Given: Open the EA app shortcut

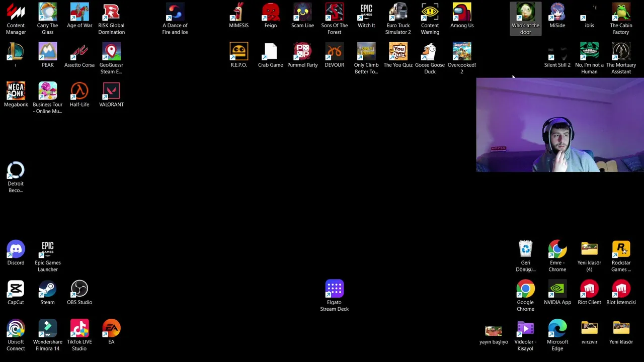Looking at the screenshot, I should click(x=111, y=332).
